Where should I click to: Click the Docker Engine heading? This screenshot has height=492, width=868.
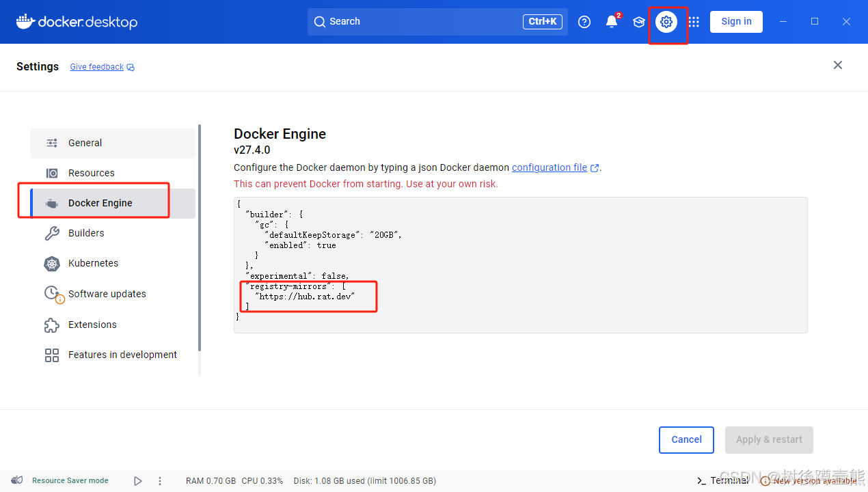[280, 134]
